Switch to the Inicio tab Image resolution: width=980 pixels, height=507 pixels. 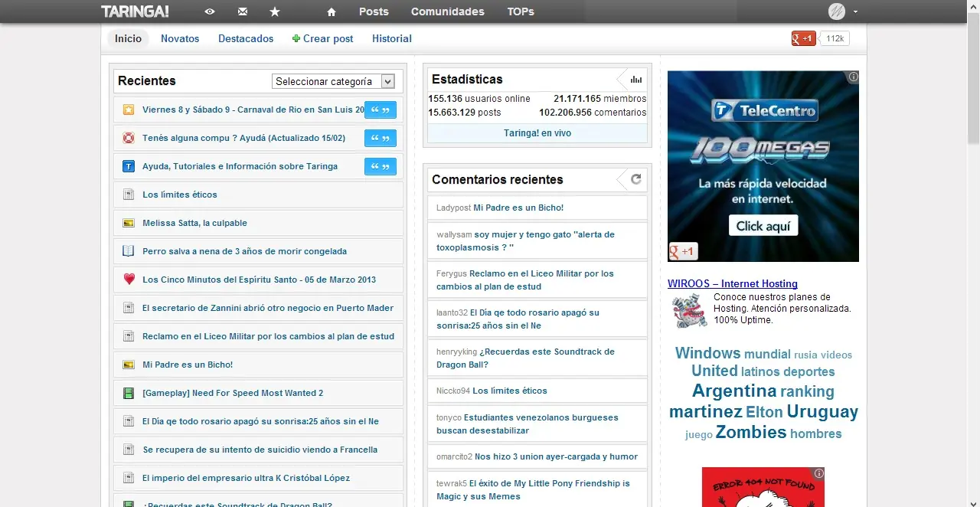click(128, 38)
